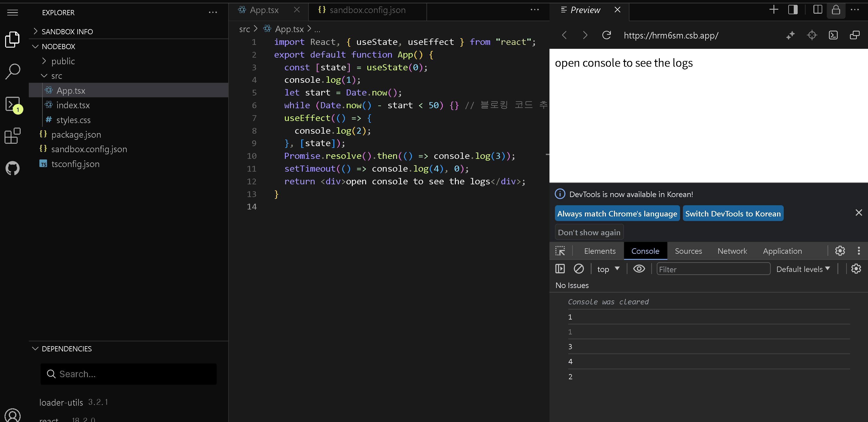Click the Don't show again button
The height and width of the screenshot is (422, 868).
tap(589, 232)
